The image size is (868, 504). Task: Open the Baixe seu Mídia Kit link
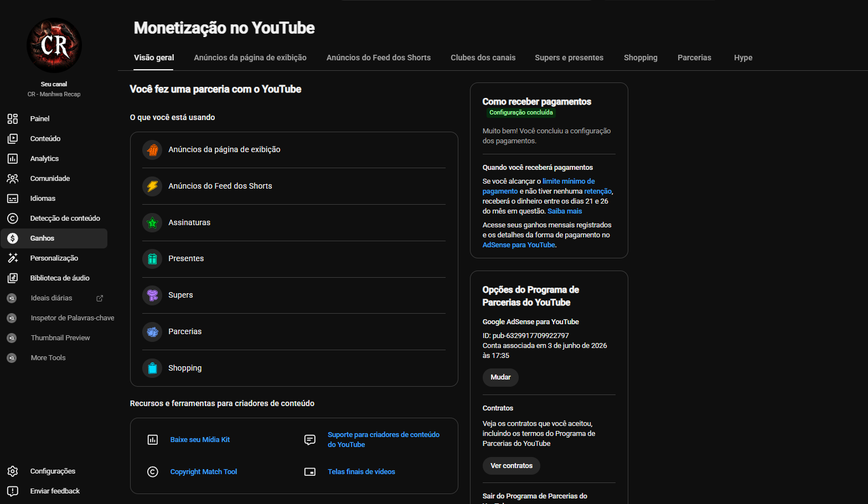(x=200, y=440)
